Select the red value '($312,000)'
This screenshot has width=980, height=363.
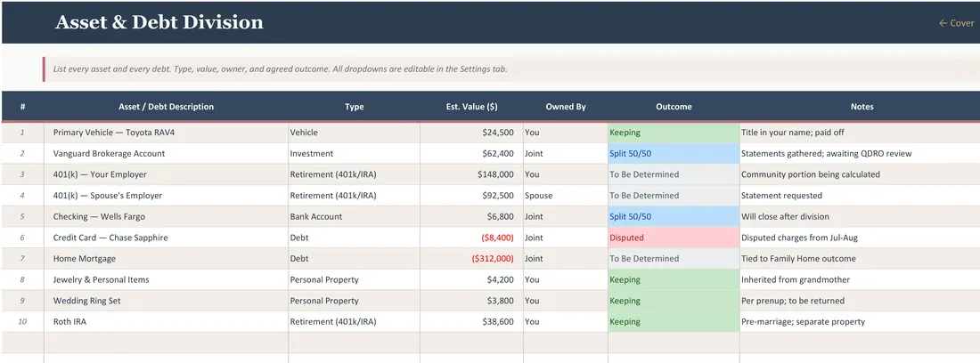pyautogui.click(x=472, y=258)
